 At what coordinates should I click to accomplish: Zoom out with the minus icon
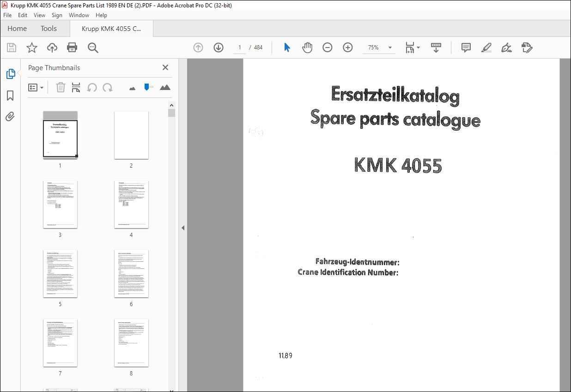328,48
